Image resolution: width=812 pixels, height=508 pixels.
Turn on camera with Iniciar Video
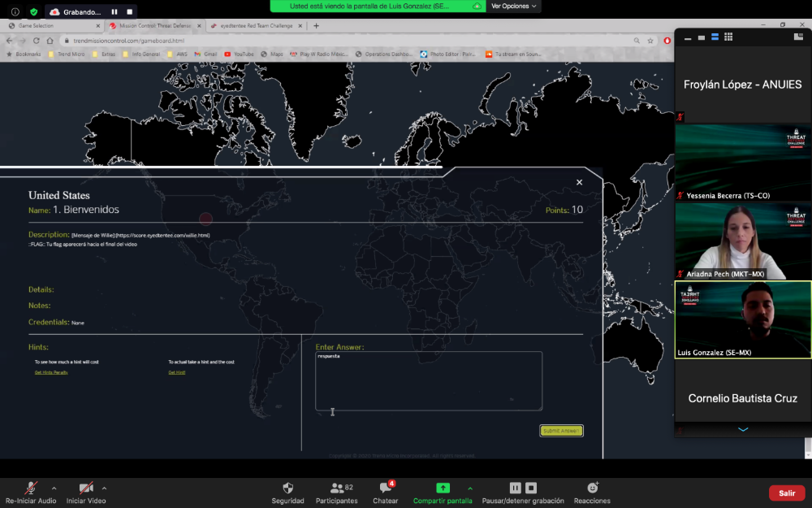86,488
